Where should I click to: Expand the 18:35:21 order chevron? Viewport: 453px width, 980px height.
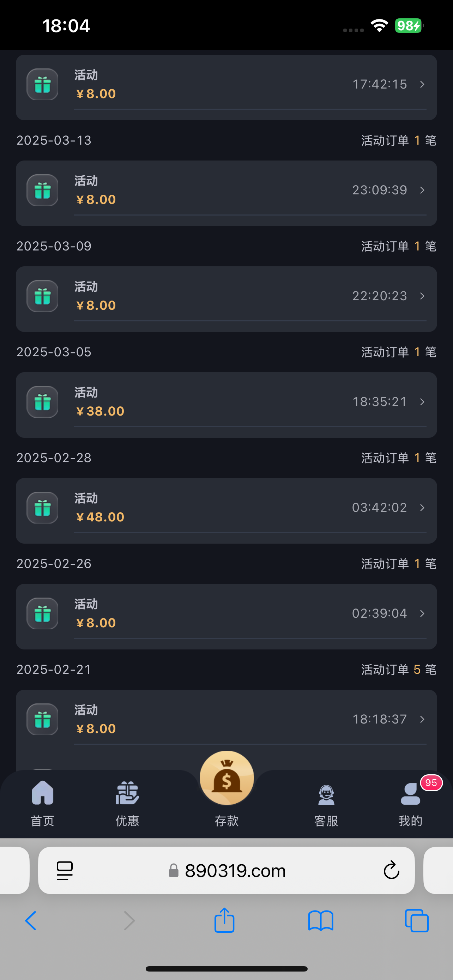point(422,402)
